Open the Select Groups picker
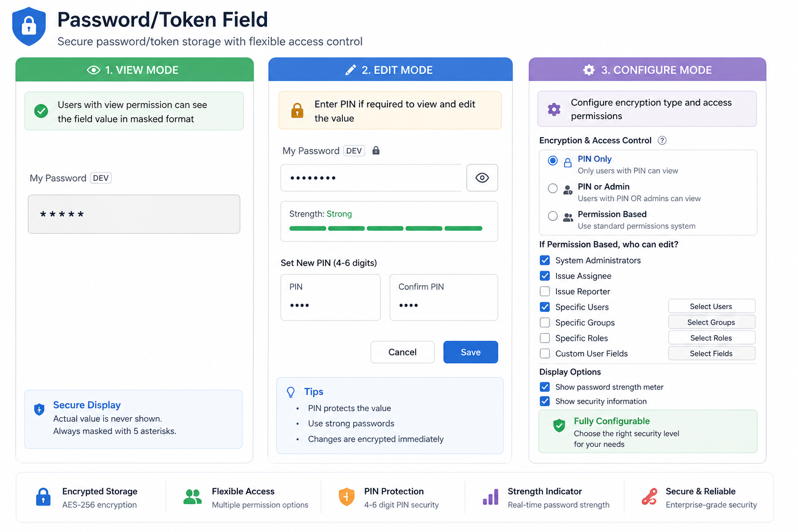 tap(711, 322)
